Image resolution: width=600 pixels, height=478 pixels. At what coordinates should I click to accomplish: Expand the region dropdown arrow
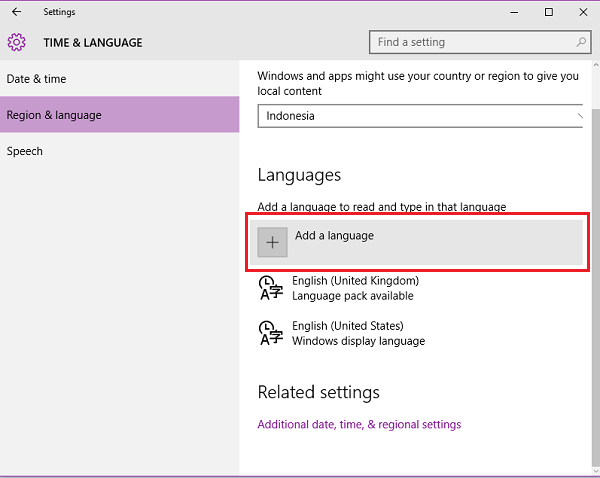coord(579,116)
